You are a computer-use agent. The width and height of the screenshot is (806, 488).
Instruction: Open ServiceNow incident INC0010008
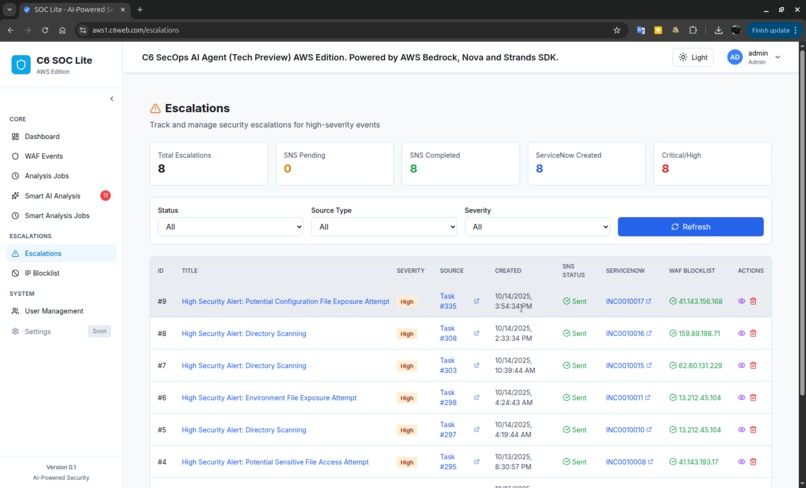pos(629,462)
